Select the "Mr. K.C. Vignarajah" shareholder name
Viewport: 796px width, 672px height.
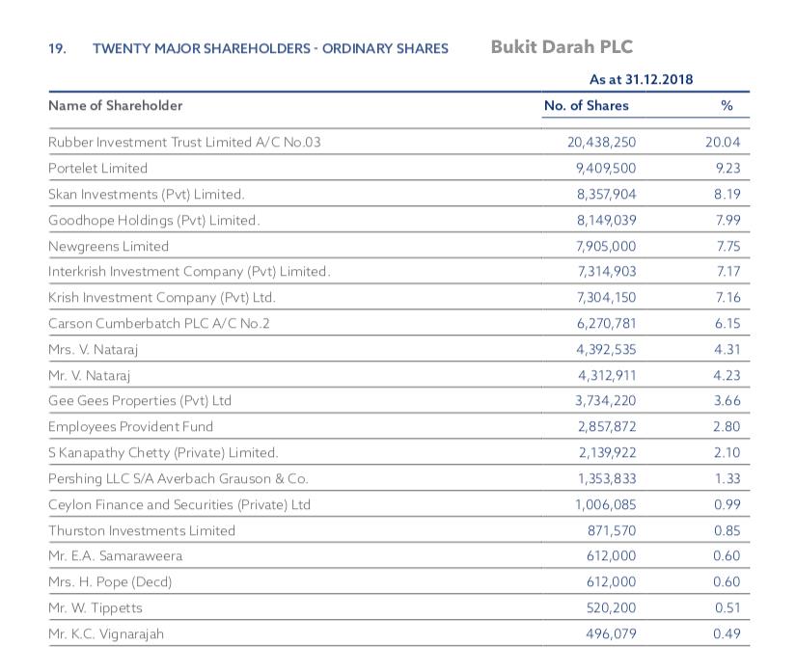(106, 634)
